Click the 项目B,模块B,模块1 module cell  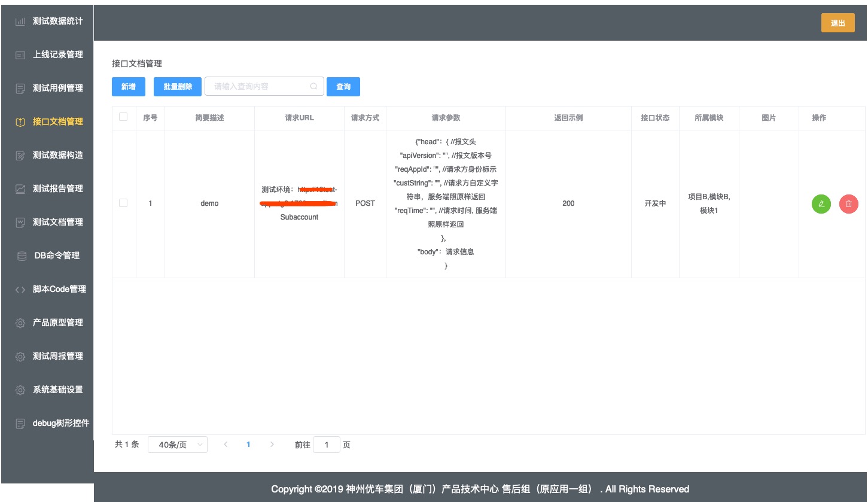[x=709, y=203]
